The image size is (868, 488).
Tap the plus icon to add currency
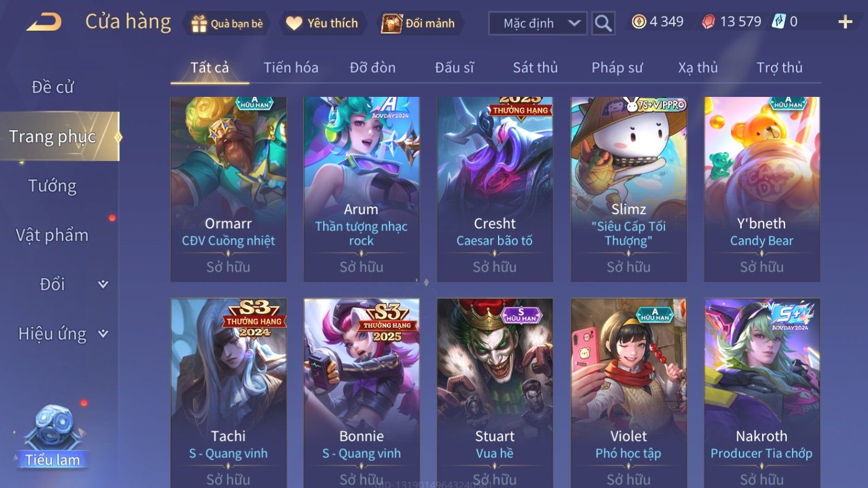(845, 22)
